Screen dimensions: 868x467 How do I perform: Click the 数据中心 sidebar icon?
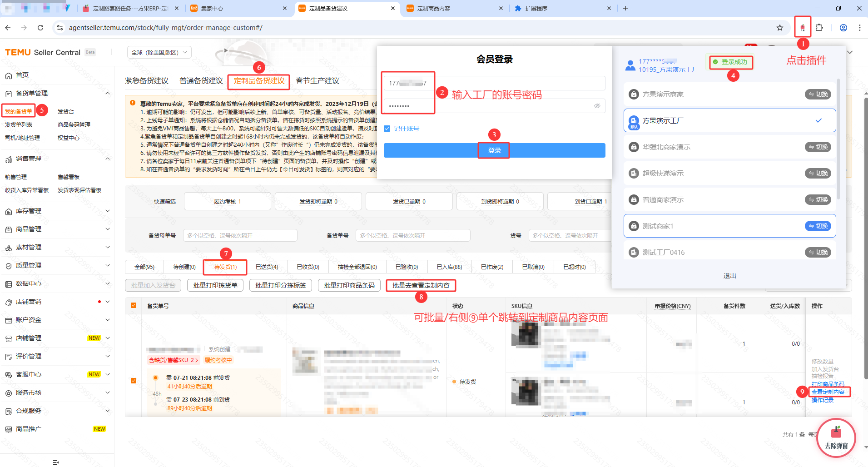click(x=8, y=284)
